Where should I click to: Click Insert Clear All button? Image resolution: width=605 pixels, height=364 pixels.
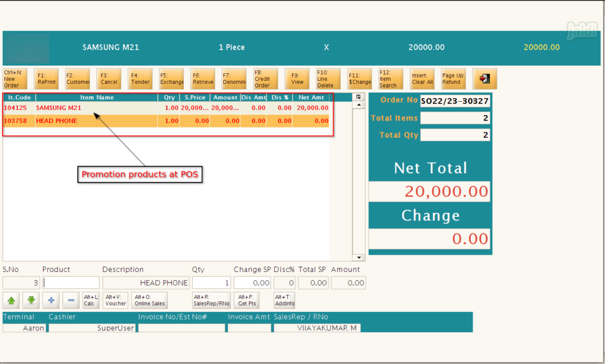[422, 79]
